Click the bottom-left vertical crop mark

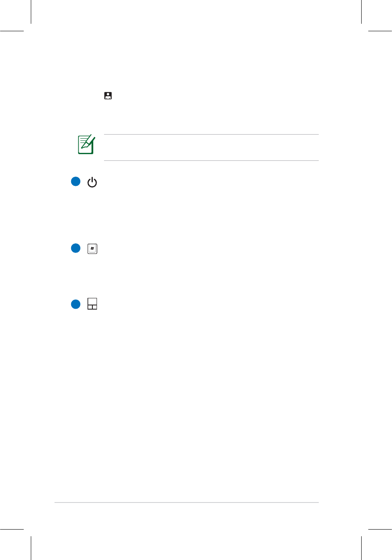pos(31,548)
